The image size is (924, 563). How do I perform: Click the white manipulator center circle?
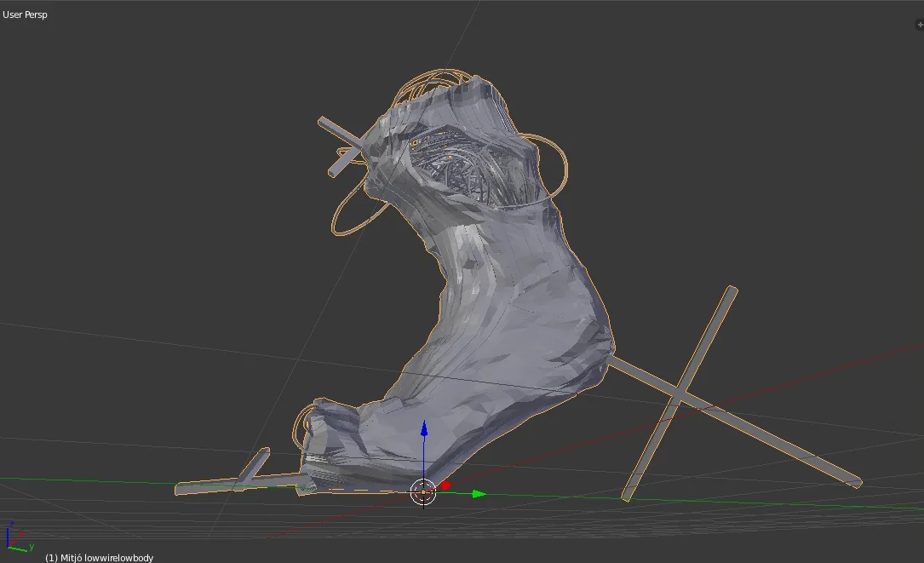tap(423, 492)
